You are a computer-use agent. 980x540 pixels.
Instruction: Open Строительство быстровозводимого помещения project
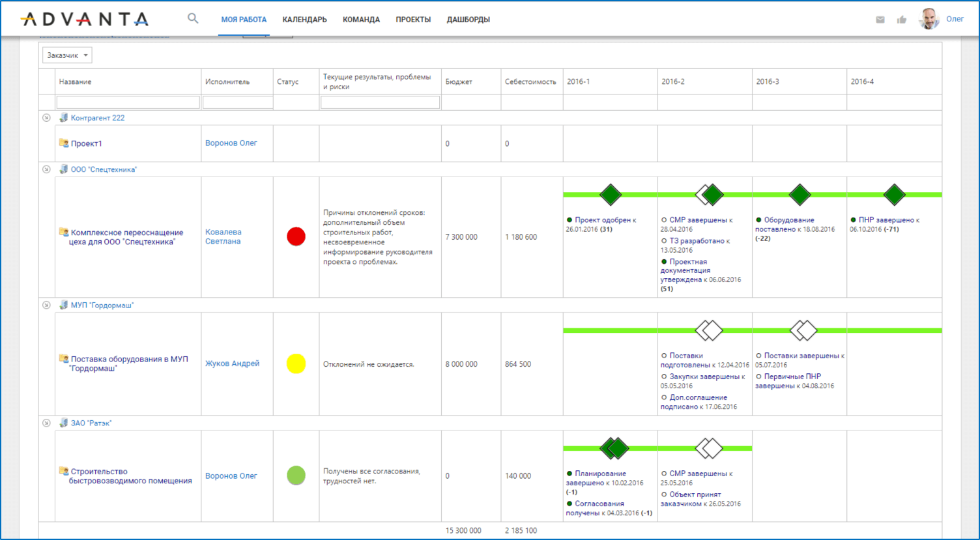pyautogui.click(x=130, y=476)
